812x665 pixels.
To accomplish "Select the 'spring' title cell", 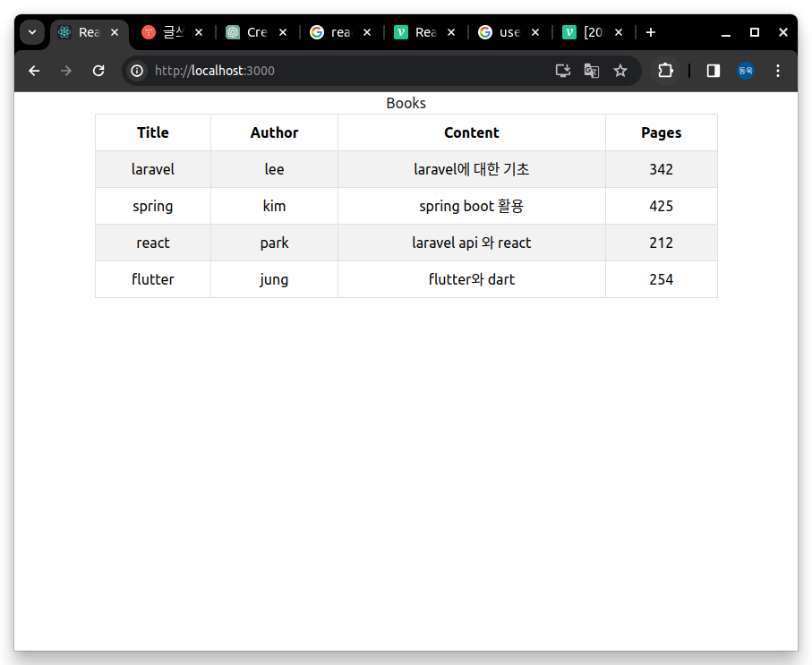I will coord(153,206).
